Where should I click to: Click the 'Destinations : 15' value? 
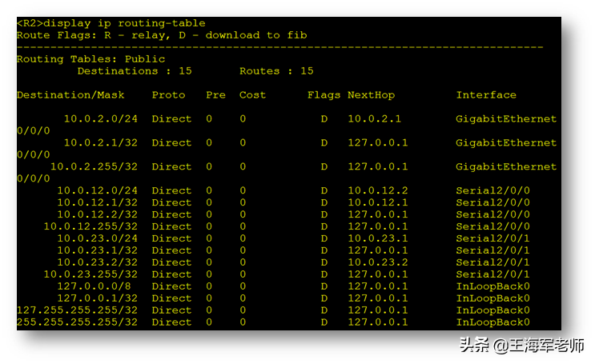(x=135, y=71)
